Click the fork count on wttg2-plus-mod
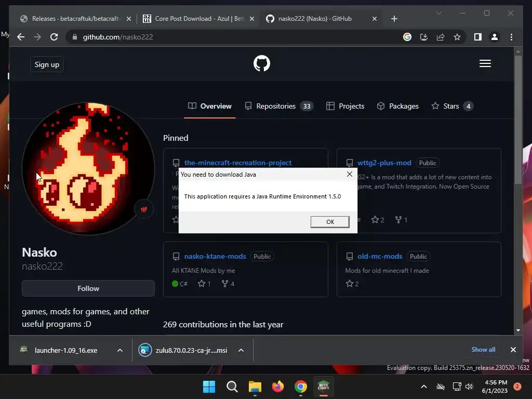 pyautogui.click(x=401, y=220)
